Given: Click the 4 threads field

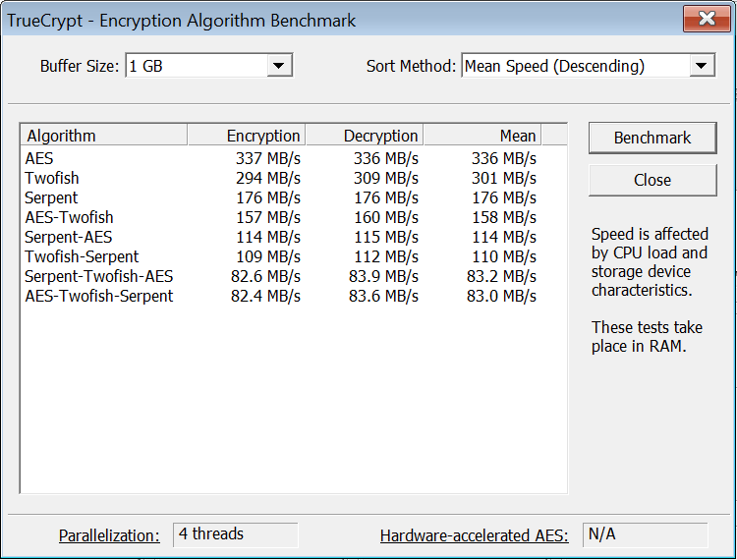Looking at the screenshot, I should (x=236, y=534).
